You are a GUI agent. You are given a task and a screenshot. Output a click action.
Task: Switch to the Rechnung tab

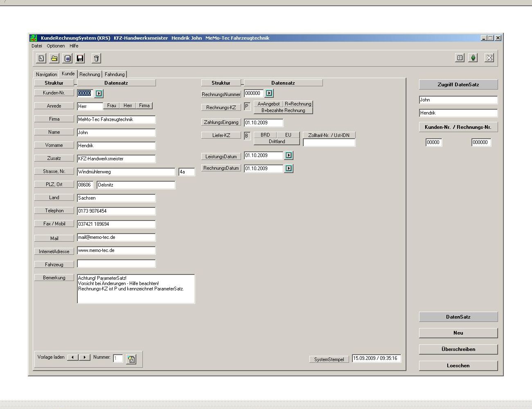90,74
